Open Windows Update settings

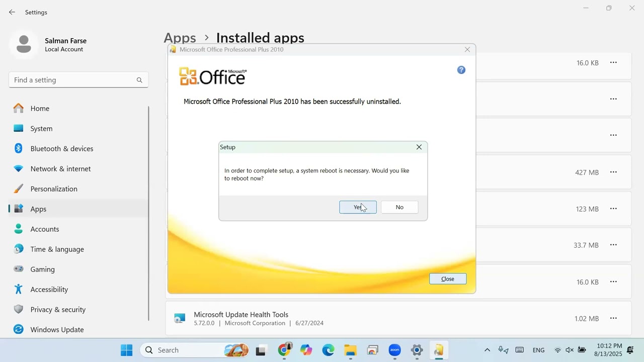click(78, 329)
